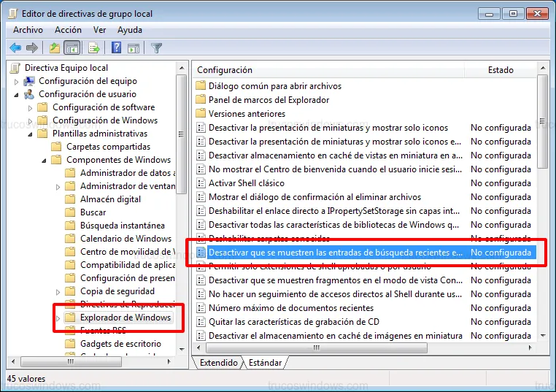Select the Estándar tab
This screenshot has height=392, width=556.
265,363
